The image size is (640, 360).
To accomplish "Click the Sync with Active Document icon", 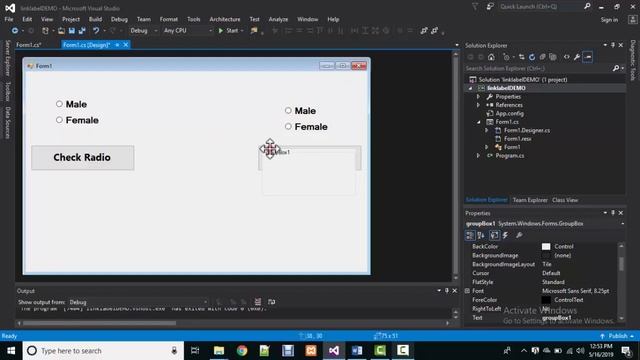I will (x=522, y=57).
